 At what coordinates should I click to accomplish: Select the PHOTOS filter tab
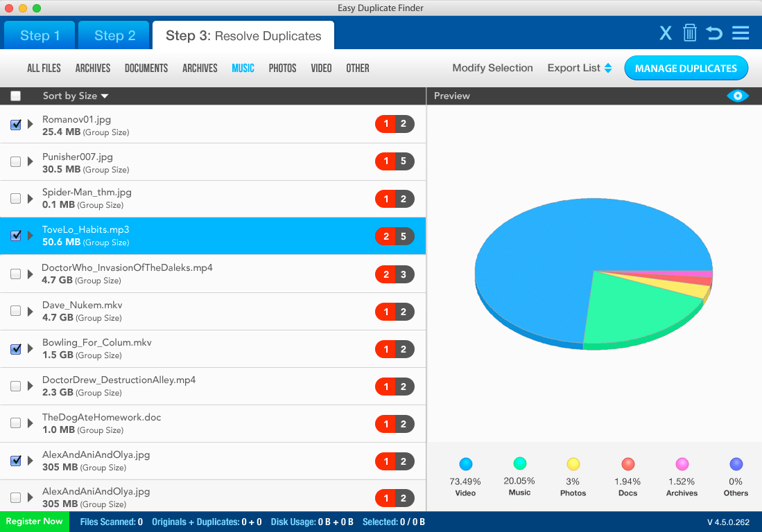(282, 68)
